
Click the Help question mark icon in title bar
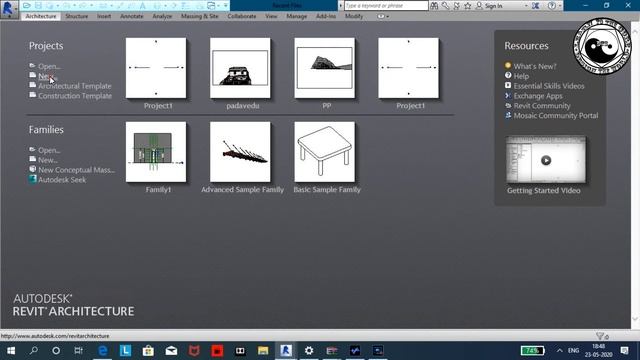(x=551, y=6)
